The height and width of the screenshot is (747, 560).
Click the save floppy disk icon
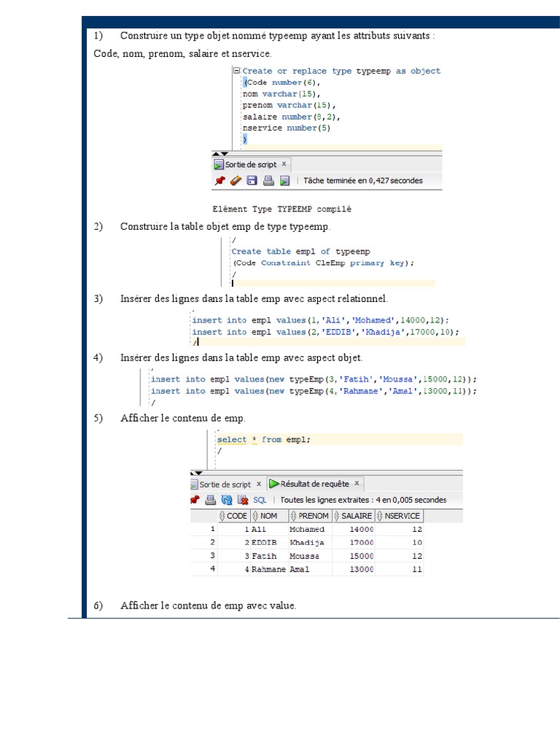(x=252, y=181)
